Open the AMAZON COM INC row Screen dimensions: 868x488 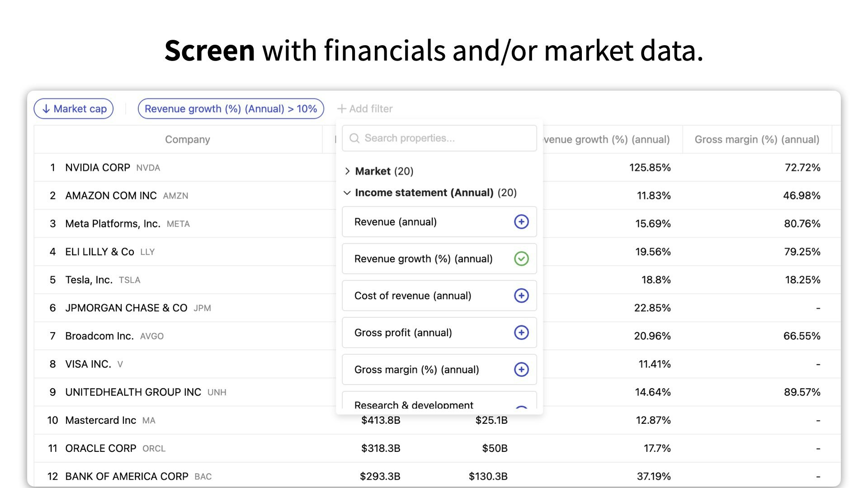pos(437,196)
